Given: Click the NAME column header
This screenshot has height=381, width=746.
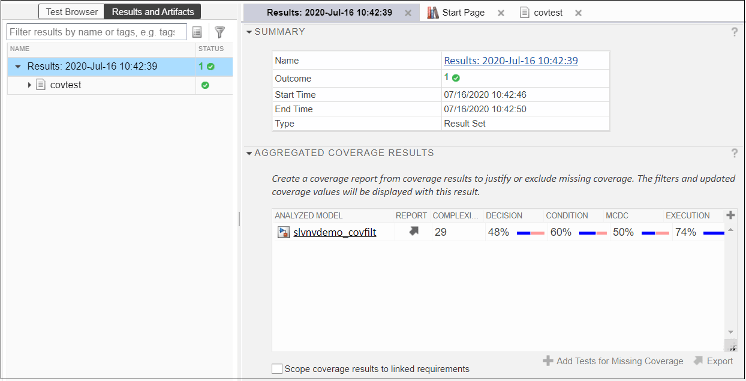Looking at the screenshot, I should [x=20, y=49].
